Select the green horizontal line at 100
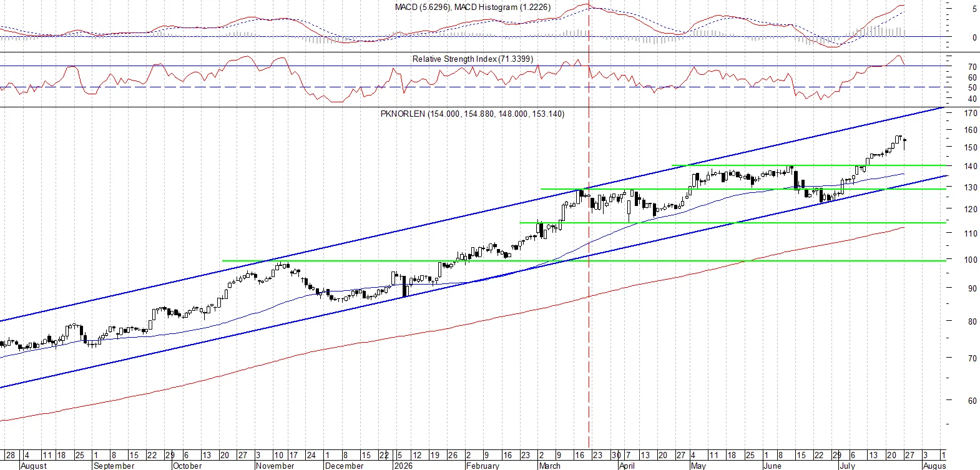The width and height of the screenshot is (980, 470). [584, 261]
